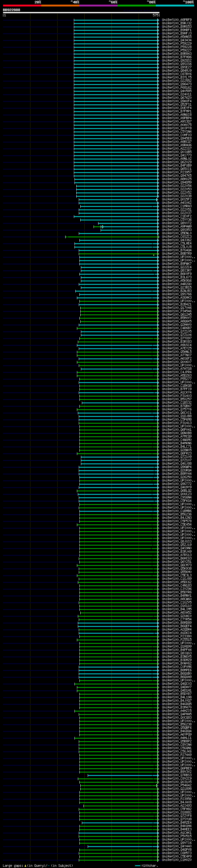Viewport: 197px width, 868px height.
Task: Select hit label UniRef100_Q9SE27
Action: [x=177, y=67]
